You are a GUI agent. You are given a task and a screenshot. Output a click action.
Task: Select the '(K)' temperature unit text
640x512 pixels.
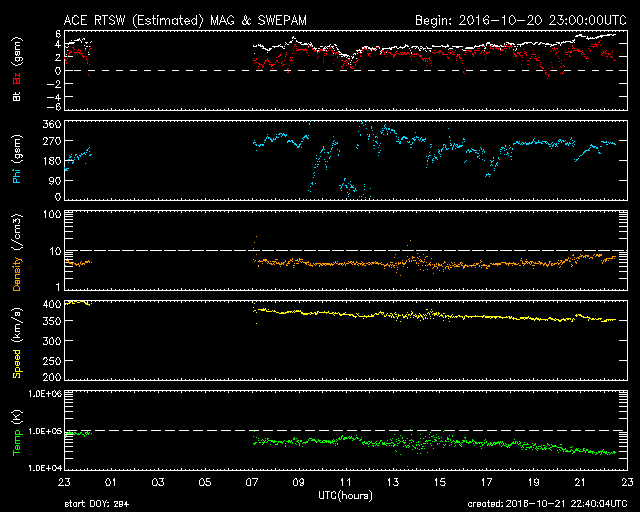[17, 418]
